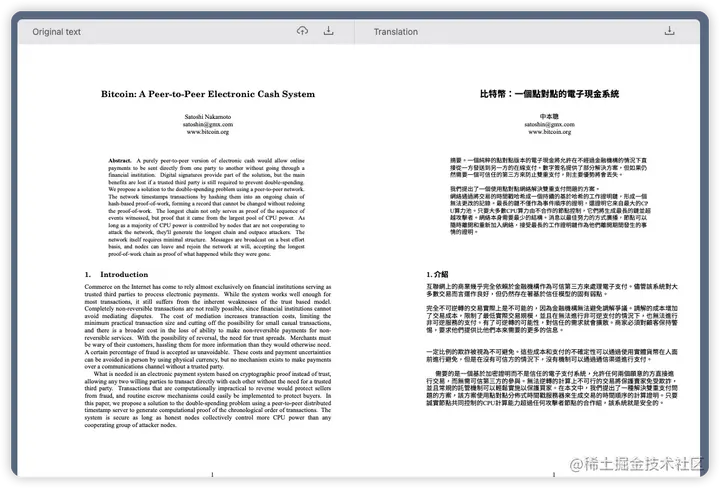Viewport: 720px width, 488px height.
Task: Click the upload cloud icon in Original text header
Action: [x=302, y=31]
